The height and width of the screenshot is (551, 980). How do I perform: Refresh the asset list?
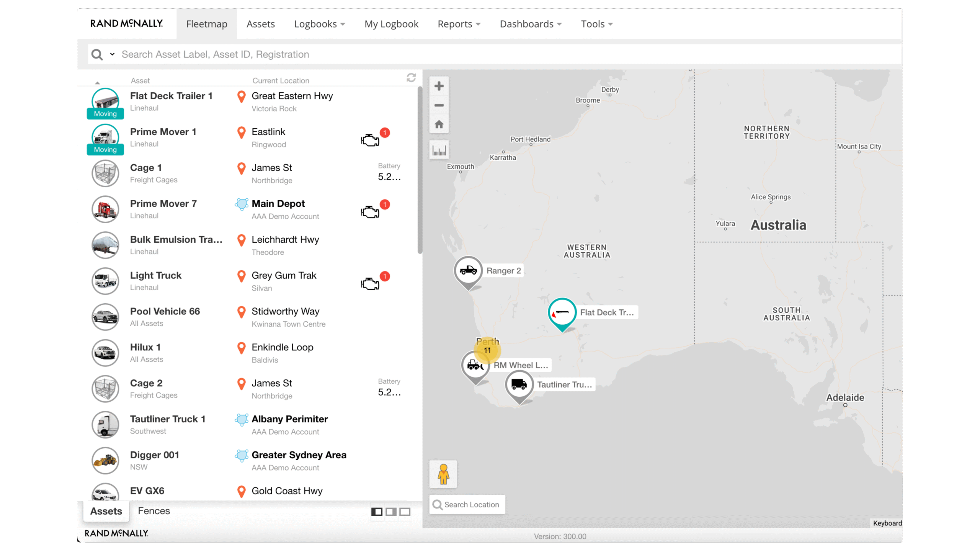(x=411, y=78)
